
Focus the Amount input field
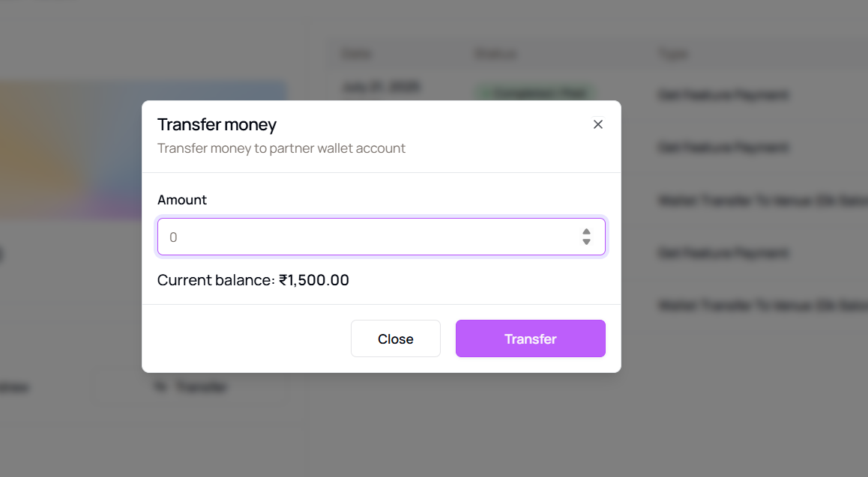382,237
